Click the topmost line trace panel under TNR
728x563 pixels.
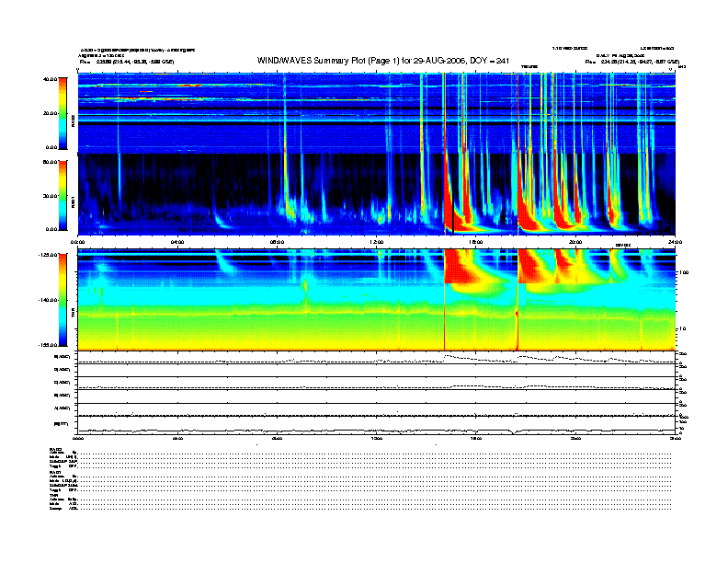pos(376,358)
